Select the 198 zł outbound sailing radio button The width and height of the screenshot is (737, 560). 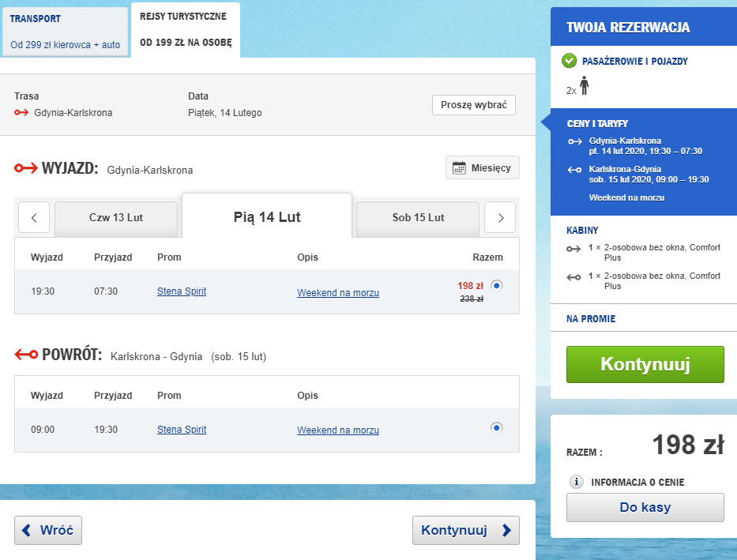[498, 287]
